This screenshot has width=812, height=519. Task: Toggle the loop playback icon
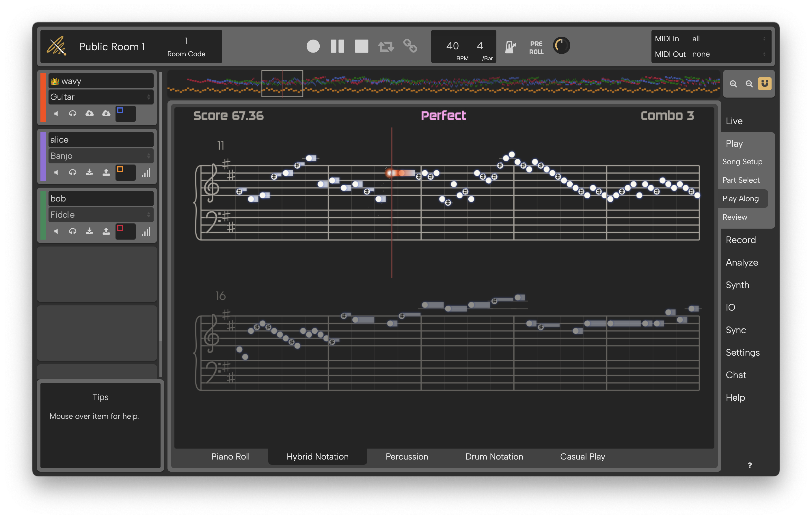coord(386,46)
